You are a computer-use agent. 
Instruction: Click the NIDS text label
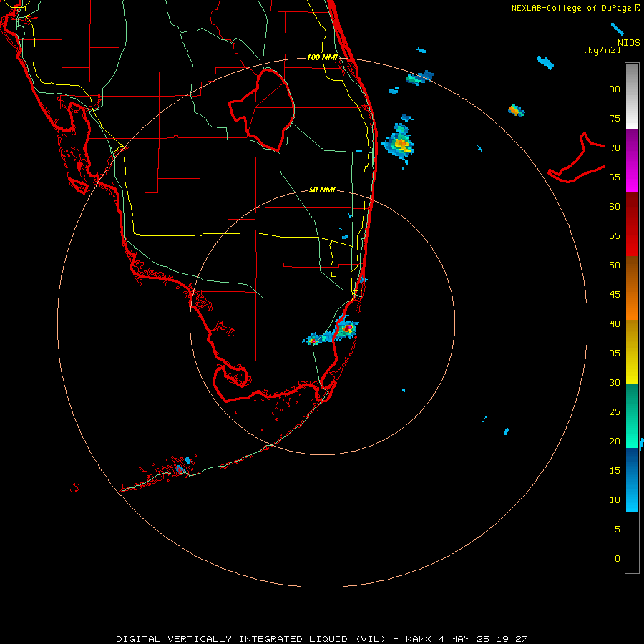point(629,43)
